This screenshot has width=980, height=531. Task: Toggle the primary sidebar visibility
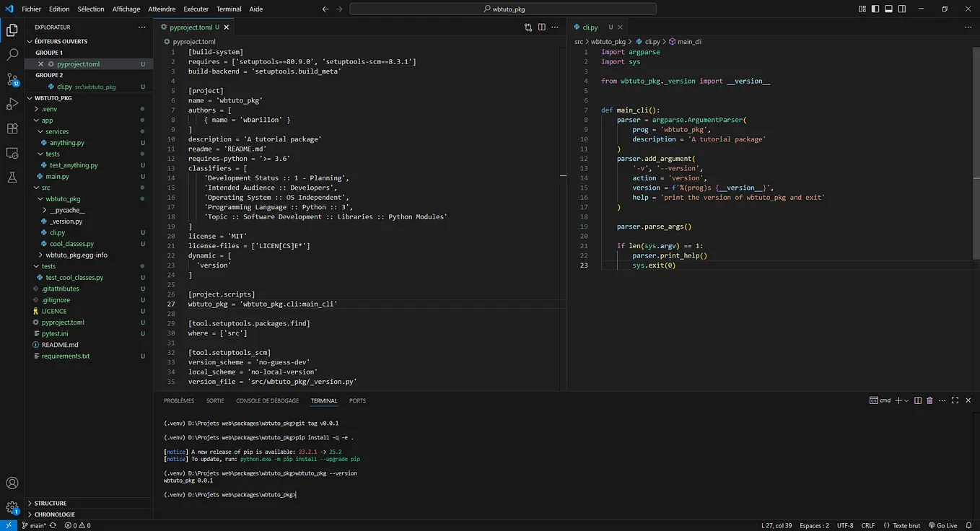pyautogui.click(x=874, y=9)
